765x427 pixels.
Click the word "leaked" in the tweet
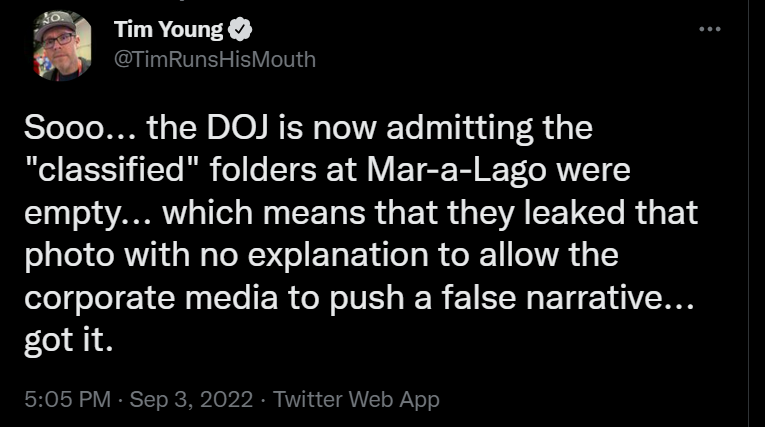[x=578, y=214]
